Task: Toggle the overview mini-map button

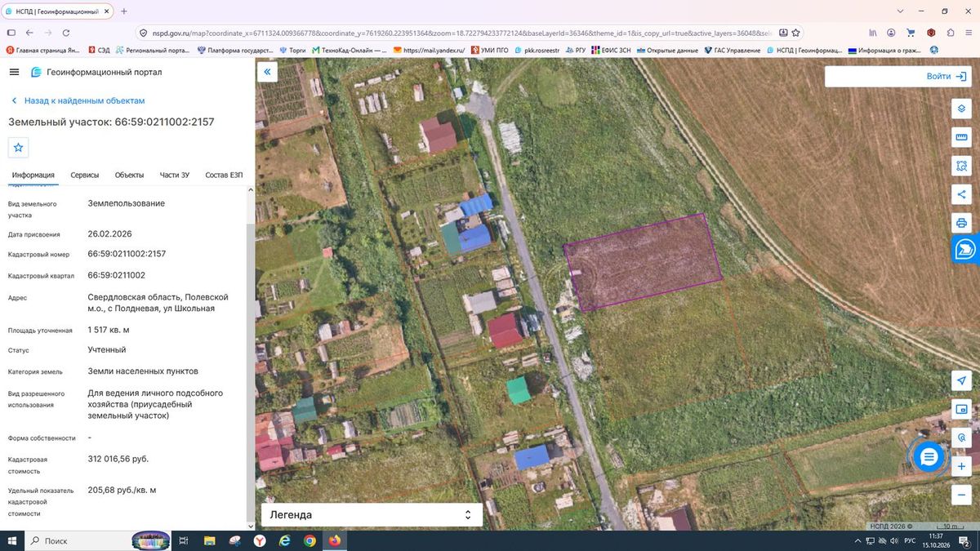Action: click(961, 409)
